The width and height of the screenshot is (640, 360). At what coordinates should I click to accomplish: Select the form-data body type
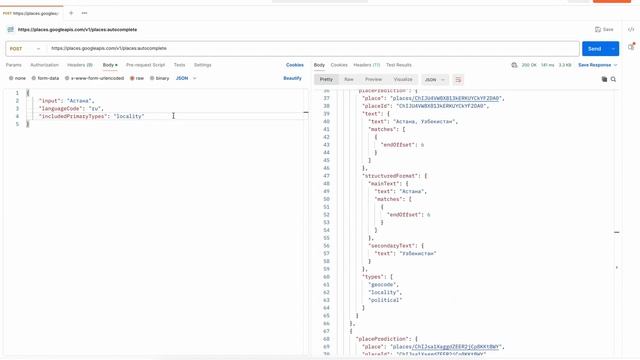point(45,78)
